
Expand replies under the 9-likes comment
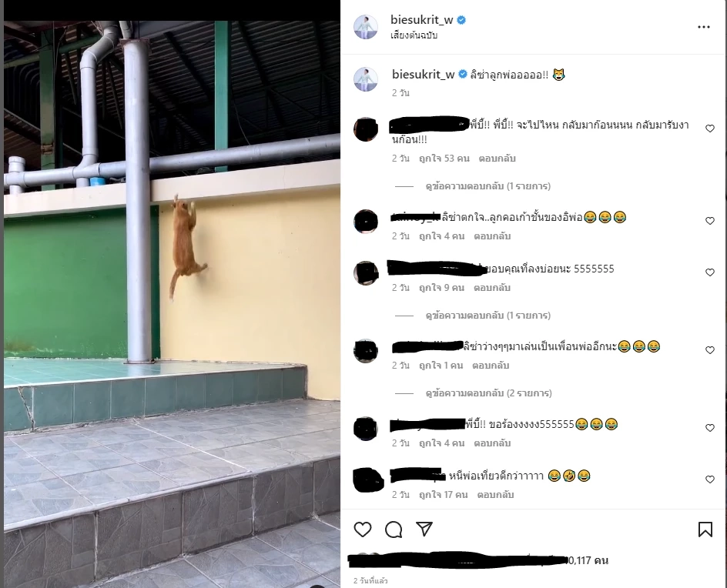(x=487, y=316)
